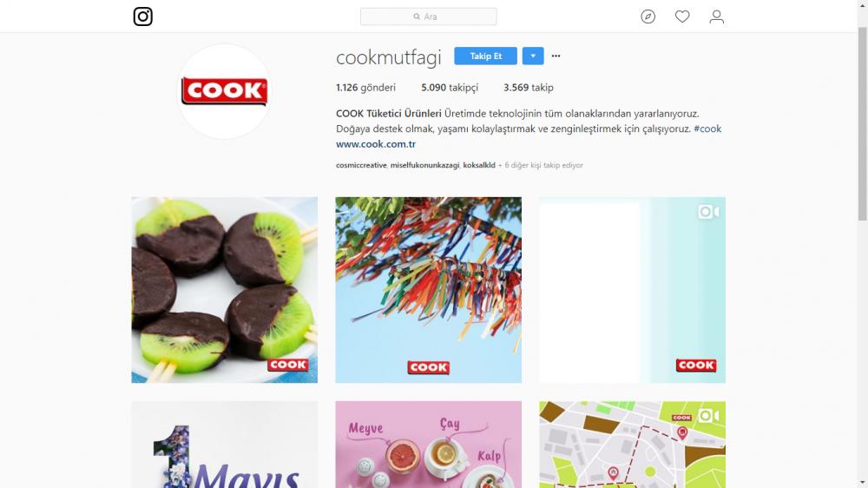Open the cosmiccreative follower profile link
The image size is (868, 488).
[361, 165]
